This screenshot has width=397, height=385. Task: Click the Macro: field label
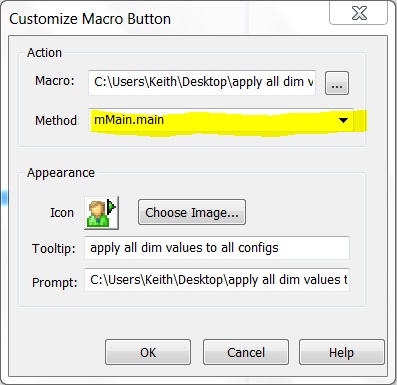click(x=55, y=81)
